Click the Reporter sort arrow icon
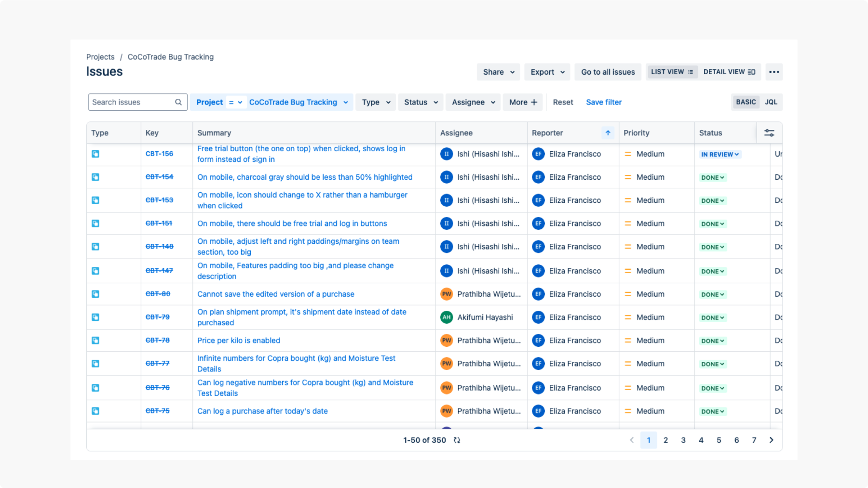This screenshot has width=868, height=488. pyautogui.click(x=608, y=133)
